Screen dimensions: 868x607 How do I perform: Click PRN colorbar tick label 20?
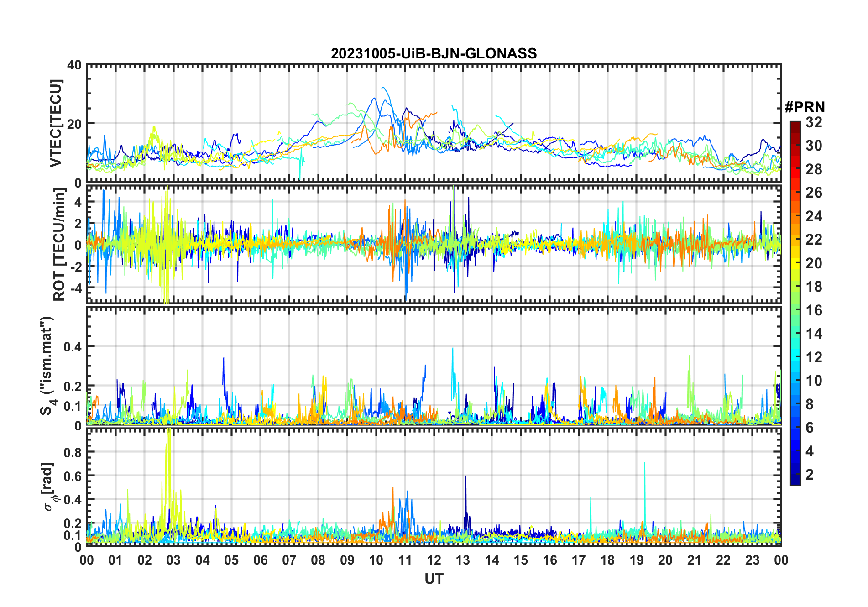click(814, 263)
